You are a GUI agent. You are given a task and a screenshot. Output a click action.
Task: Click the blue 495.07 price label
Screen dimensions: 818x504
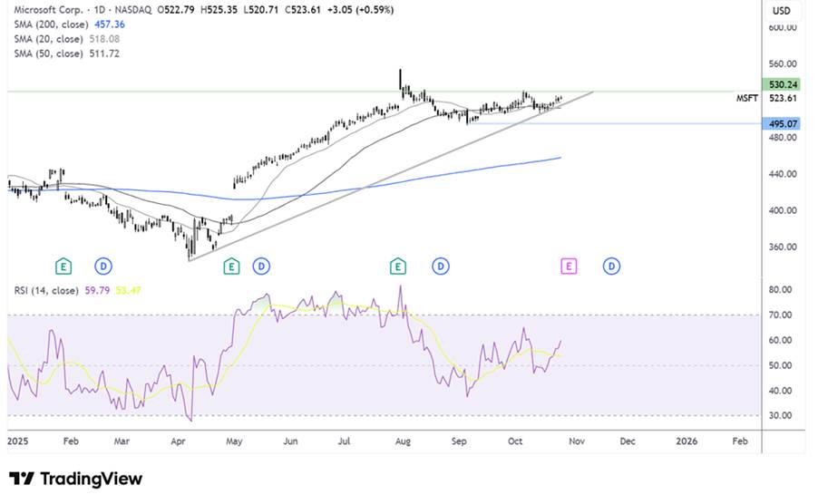[783, 123]
